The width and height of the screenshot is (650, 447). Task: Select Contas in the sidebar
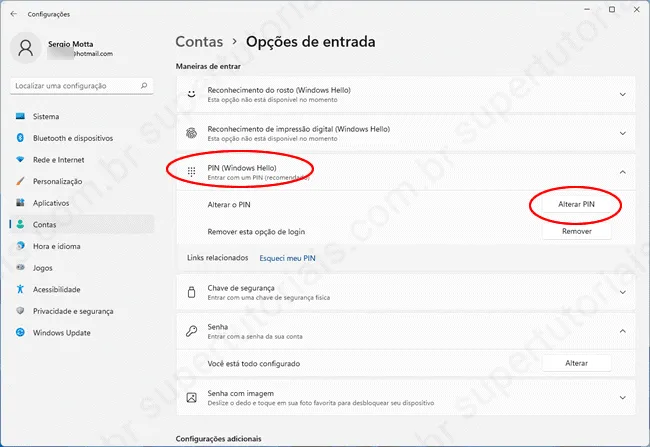[x=81, y=224]
